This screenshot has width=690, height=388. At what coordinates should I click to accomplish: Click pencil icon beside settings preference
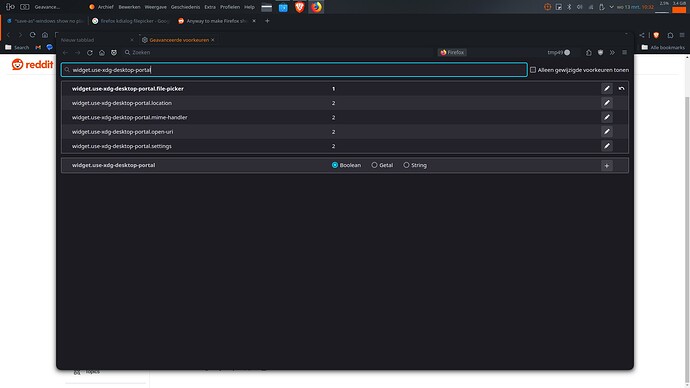pos(606,146)
